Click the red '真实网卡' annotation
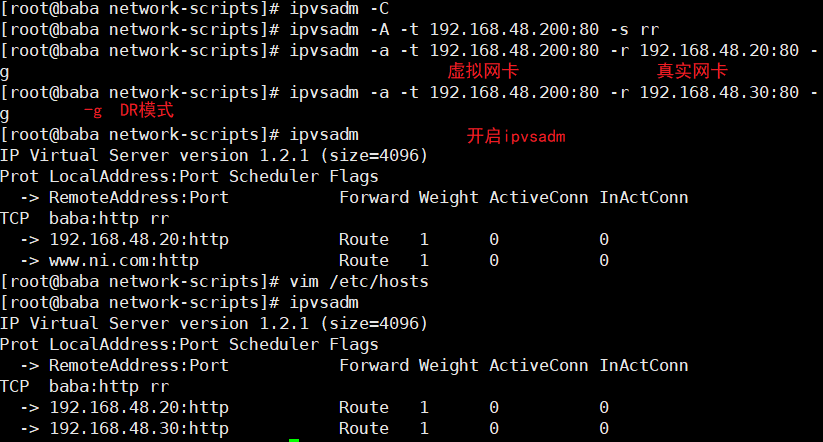Screen dimensions: 823x442 click(692, 71)
